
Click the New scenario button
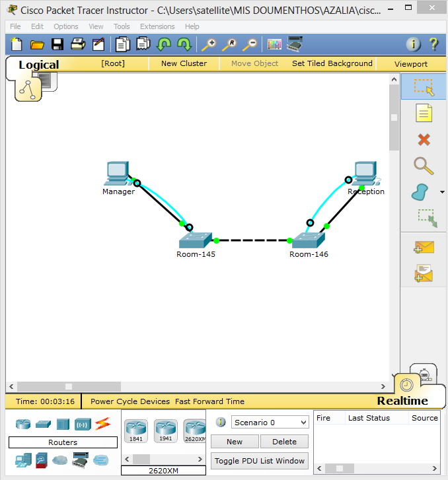tap(235, 442)
